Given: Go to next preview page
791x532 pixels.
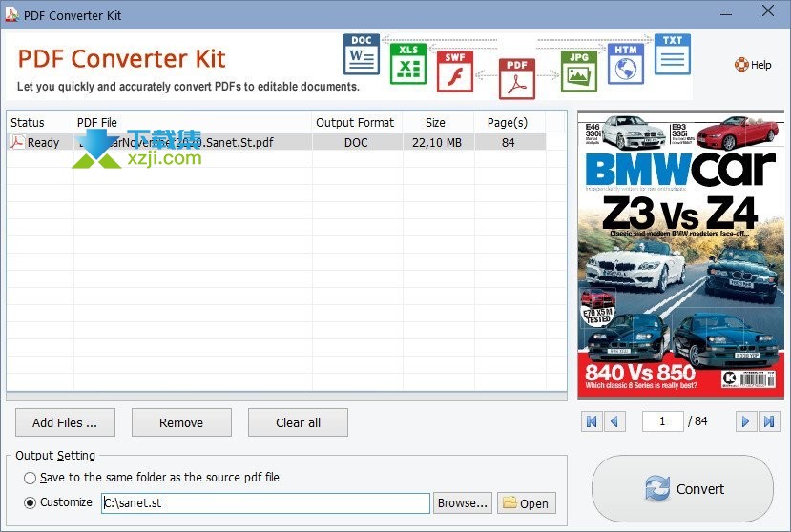Looking at the screenshot, I should click(x=745, y=421).
